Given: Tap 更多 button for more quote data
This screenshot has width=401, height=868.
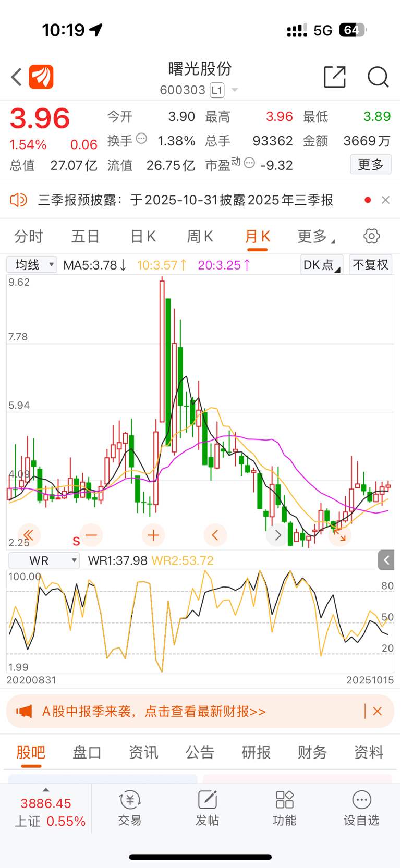Looking at the screenshot, I should [x=371, y=165].
